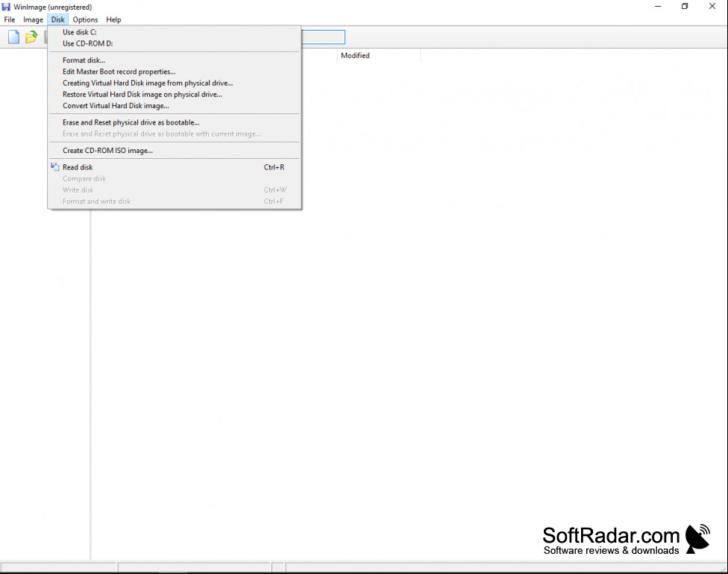Click the Modified column header
The width and height of the screenshot is (728, 574).
(378, 55)
